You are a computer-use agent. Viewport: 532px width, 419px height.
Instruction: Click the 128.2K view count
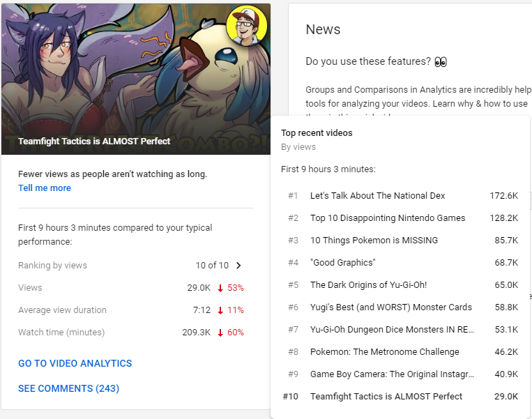tap(504, 218)
